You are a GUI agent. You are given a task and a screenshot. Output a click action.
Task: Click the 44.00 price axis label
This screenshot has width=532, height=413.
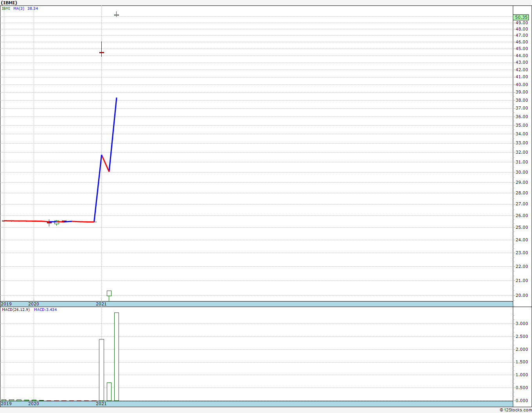pyautogui.click(x=521, y=56)
